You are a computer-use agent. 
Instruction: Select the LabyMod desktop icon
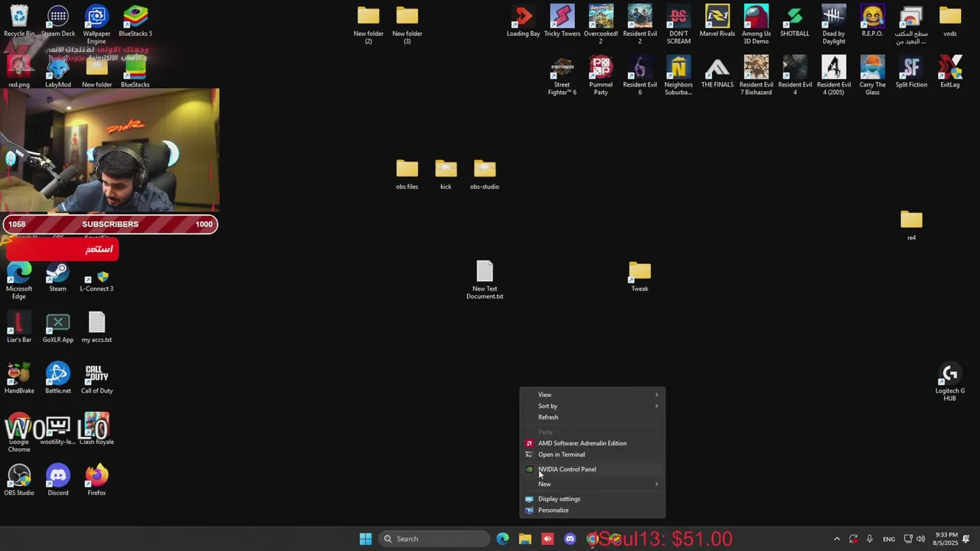(x=58, y=72)
